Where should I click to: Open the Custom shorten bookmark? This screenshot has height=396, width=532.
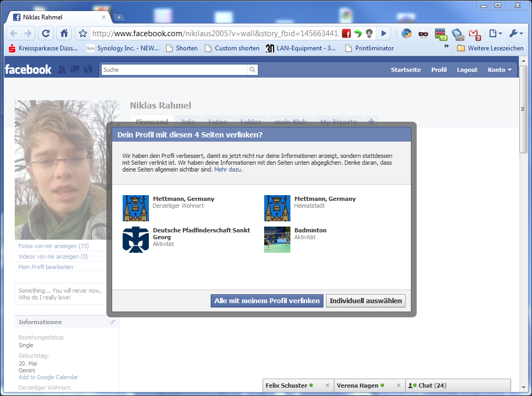click(232, 48)
